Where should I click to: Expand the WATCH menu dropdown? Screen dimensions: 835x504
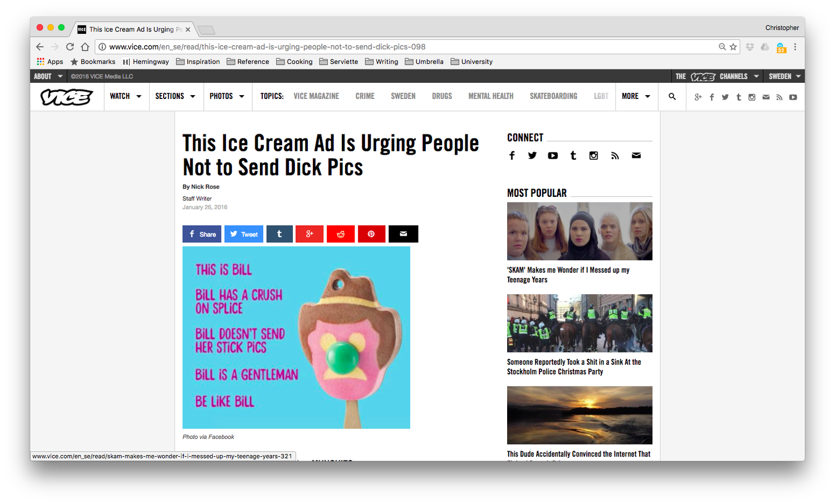coord(126,96)
